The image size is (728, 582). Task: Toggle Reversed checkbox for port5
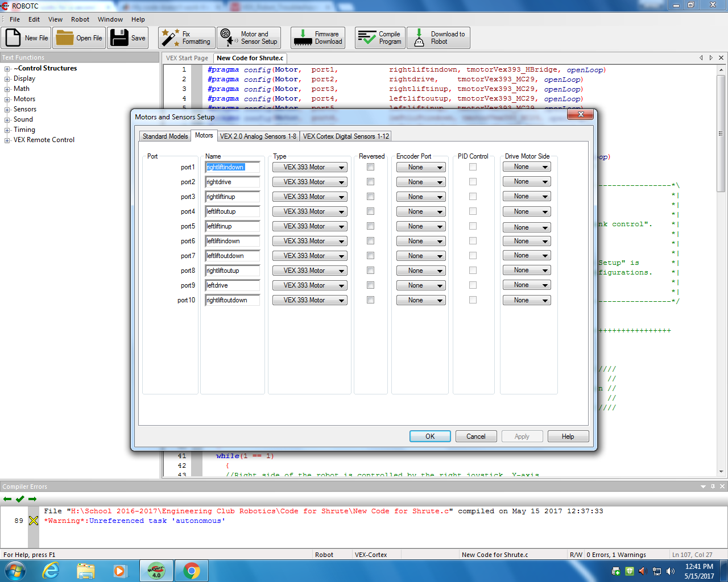click(371, 226)
